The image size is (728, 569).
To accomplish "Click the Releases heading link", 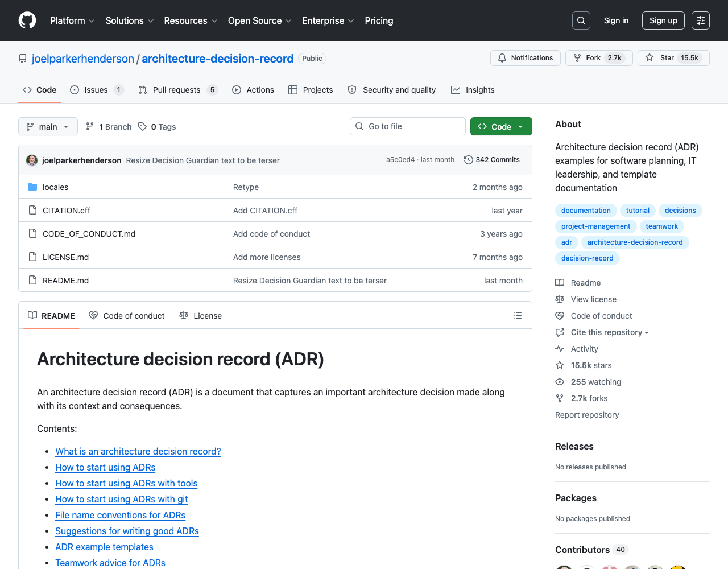I will pos(574,446).
